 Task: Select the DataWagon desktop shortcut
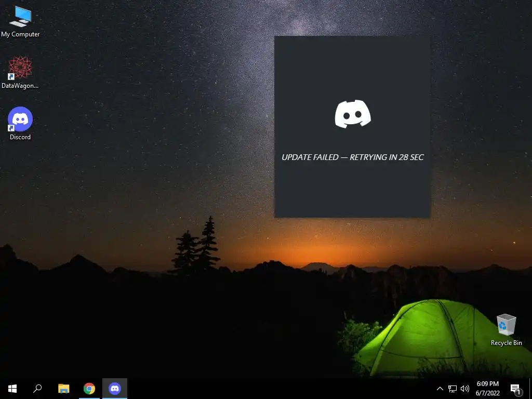(20, 73)
